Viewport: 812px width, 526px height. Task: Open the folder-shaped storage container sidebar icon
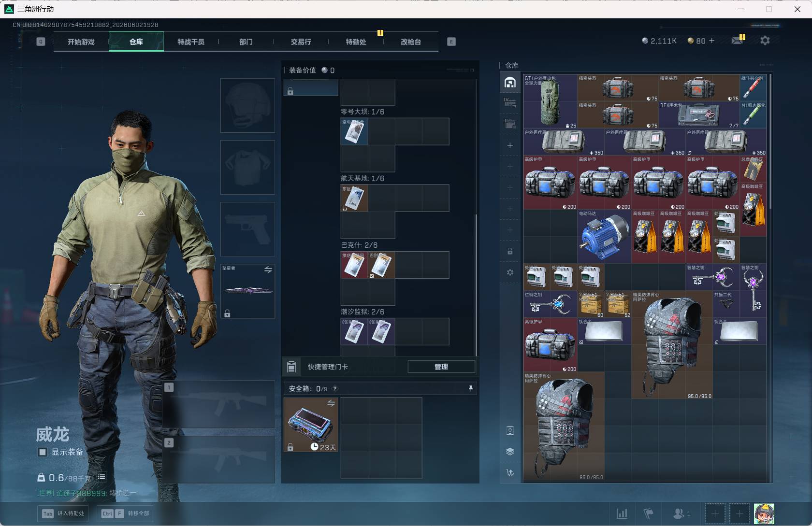510,124
